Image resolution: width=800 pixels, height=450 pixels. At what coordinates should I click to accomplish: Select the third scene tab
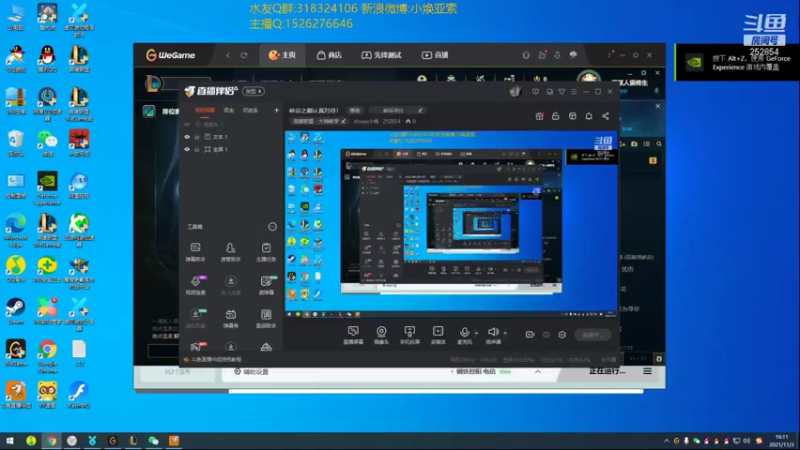coord(250,110)
